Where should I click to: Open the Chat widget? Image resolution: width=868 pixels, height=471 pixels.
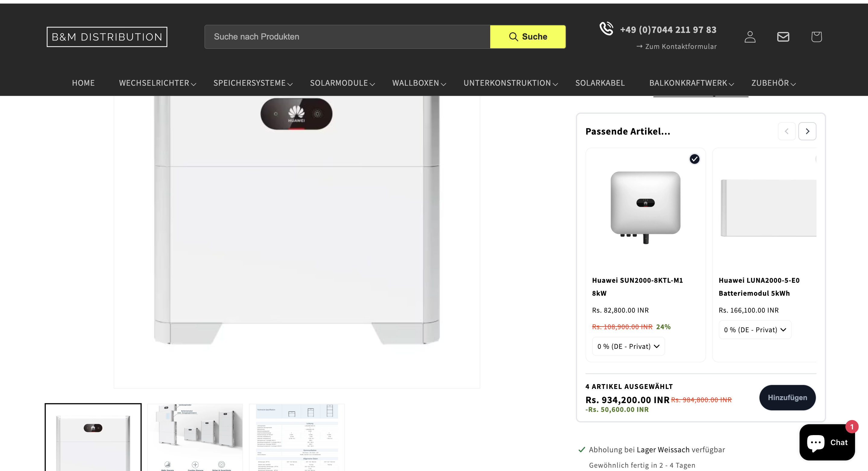[827, 442]
